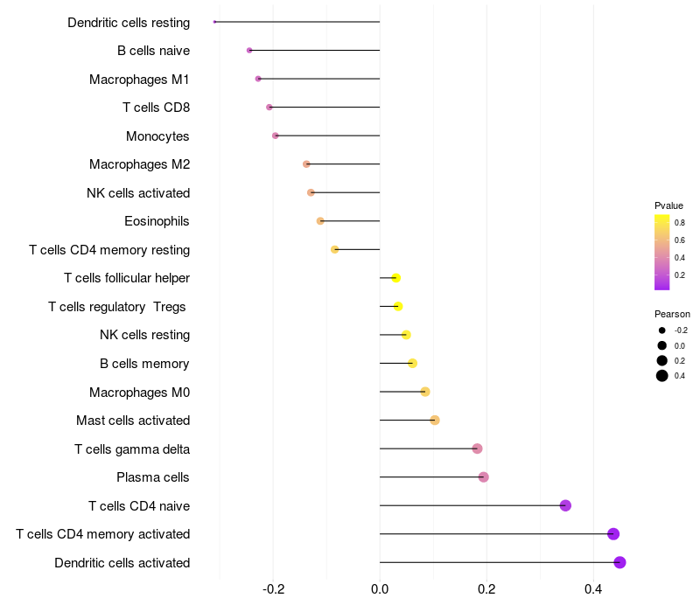Select the Pearson 0.2 legend circle
The width and height of the screenshot is (700, 612).
[x=662, y=360]
